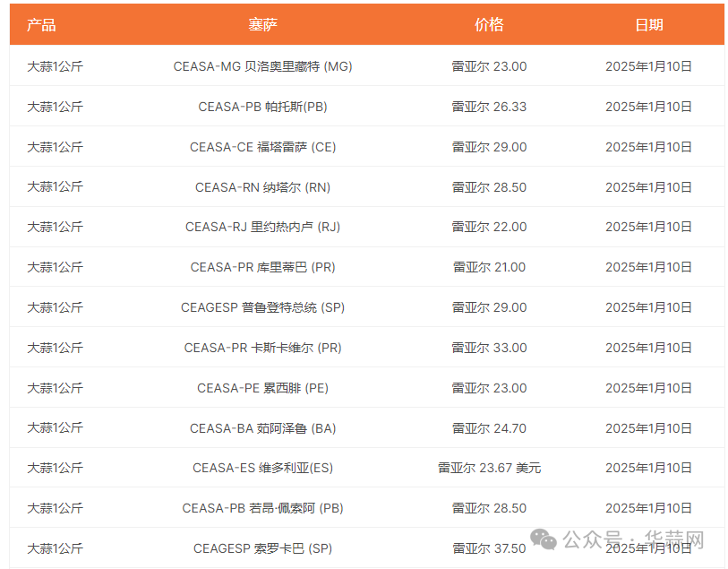Image resolution: width=728 pixels, height=569 pixels.
Task: Click the 雷亚尔 21.00 price value
Action: pos(489,267)
